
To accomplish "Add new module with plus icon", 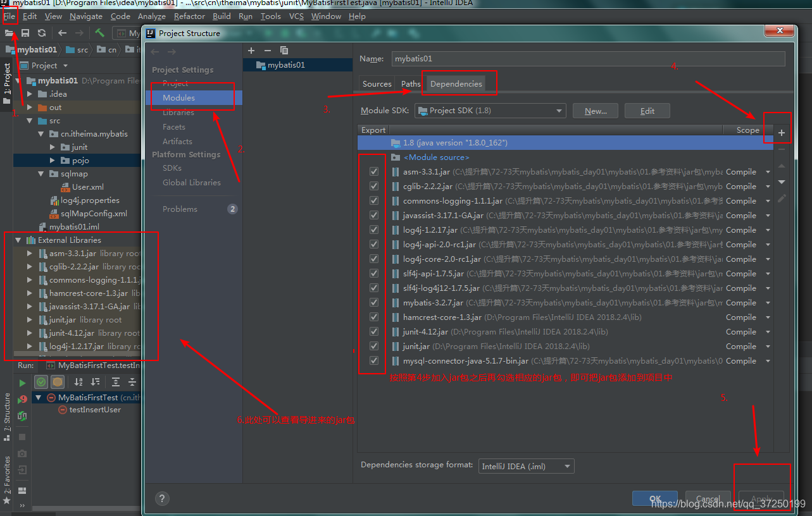I will point(251,51).
